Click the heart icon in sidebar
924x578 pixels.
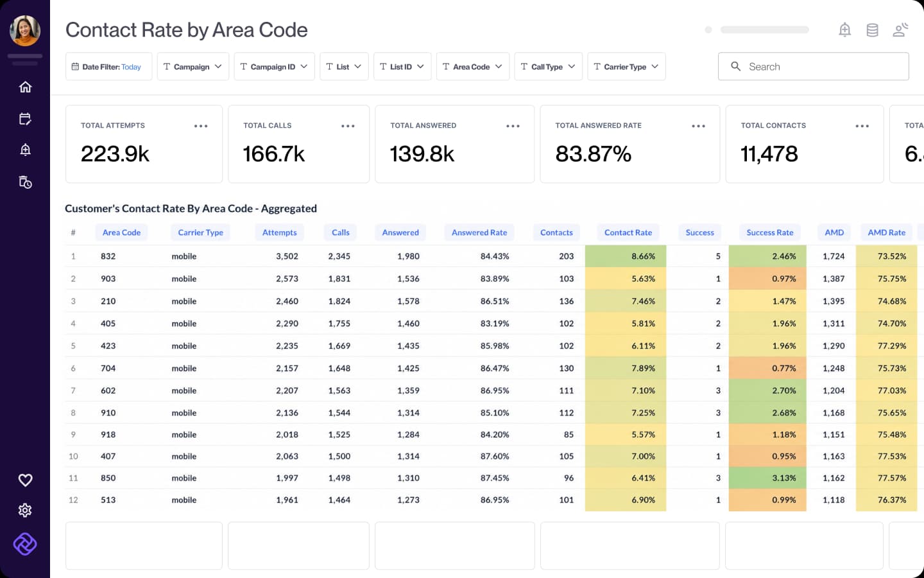tap(25, 480)
